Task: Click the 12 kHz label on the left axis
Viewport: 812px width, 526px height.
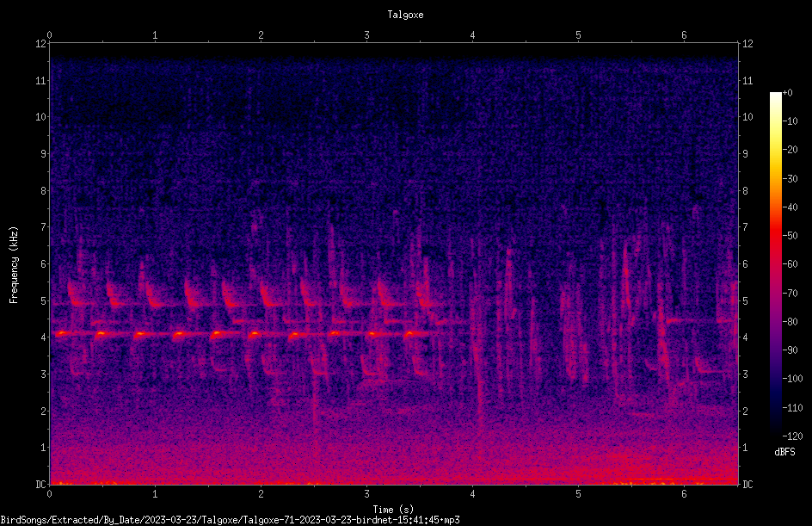Action: [x=41, y=44]
